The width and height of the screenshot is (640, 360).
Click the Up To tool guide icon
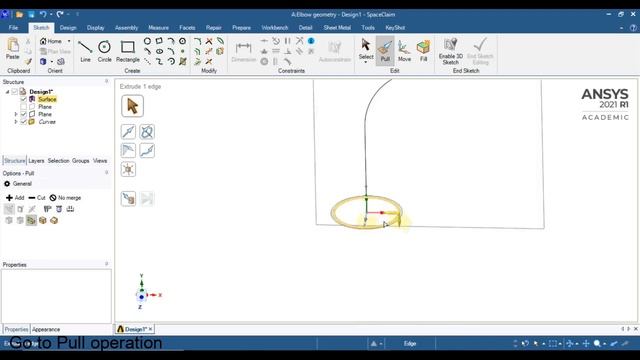point(128,199)
